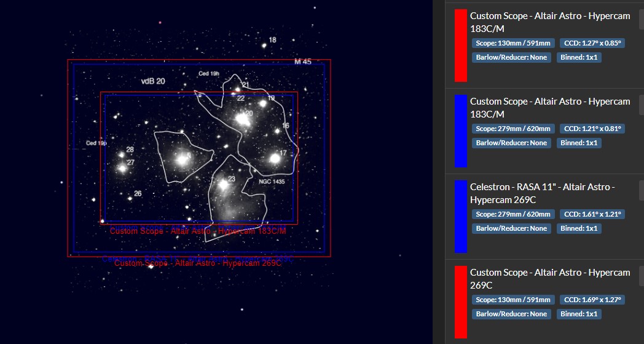Select the 'CCD: 1.61° x 1.21°' badge
The height and width of the screenshot is (344, 644).
(592, 214)
